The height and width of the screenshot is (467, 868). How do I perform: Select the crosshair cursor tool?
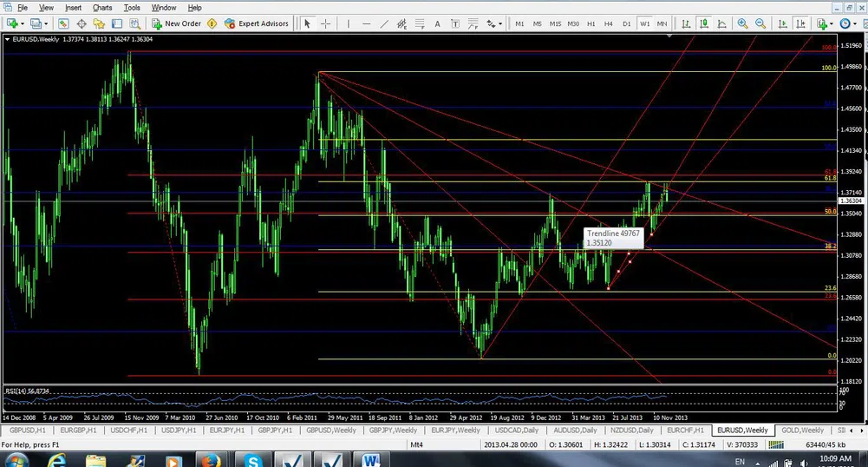tap(326, 23)
